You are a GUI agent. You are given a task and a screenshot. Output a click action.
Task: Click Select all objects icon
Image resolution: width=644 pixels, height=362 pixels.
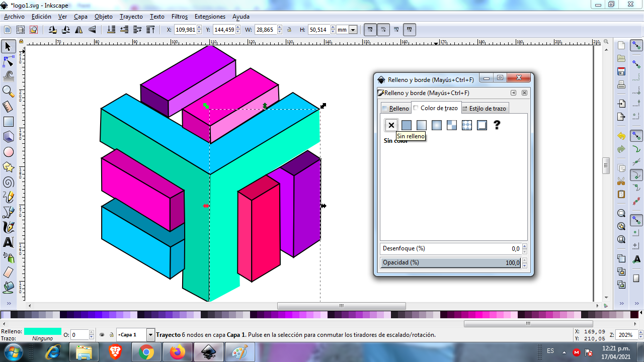(9, 30)
